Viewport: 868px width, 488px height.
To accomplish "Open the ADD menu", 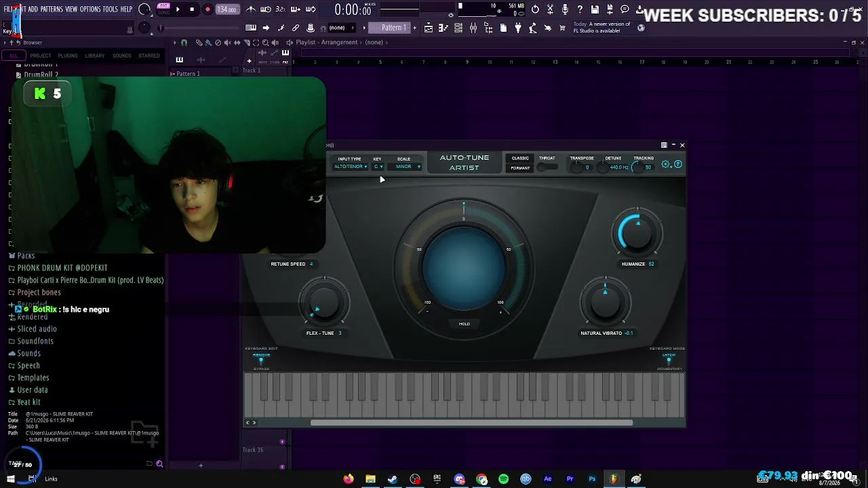I will tap(33, 9).
